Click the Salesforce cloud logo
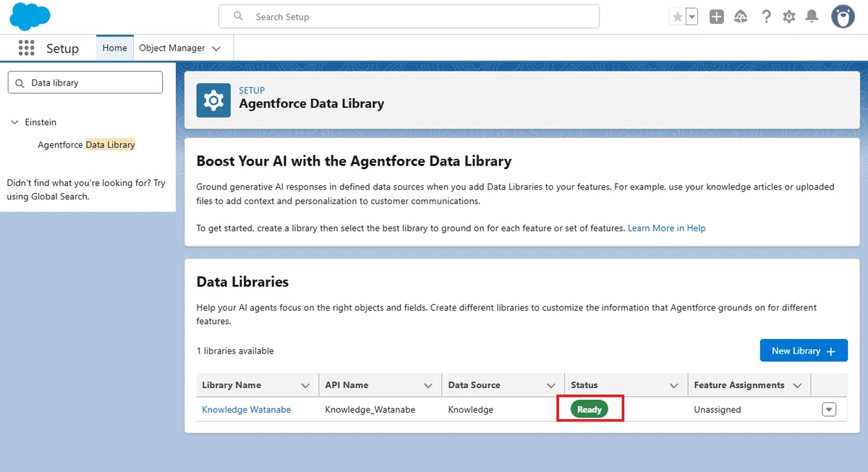 pyautogui.click(x=30, y=17)
